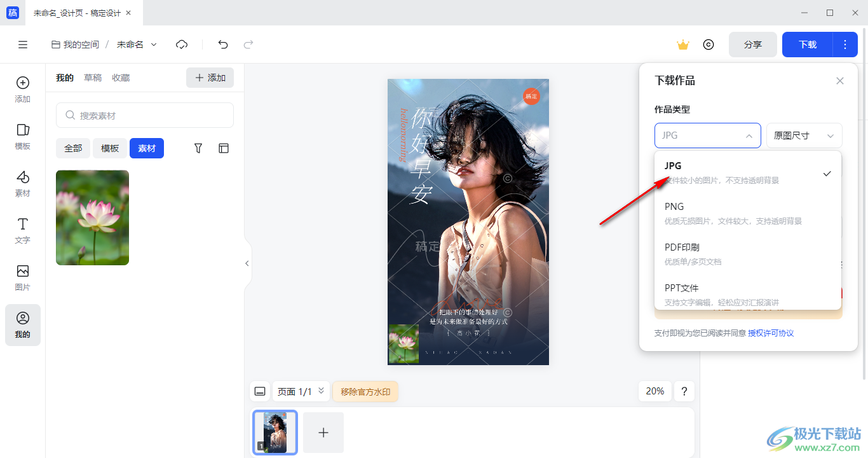Viewport: 868px width, 458px height.
Task: Undo the last action
Action: 223,45
